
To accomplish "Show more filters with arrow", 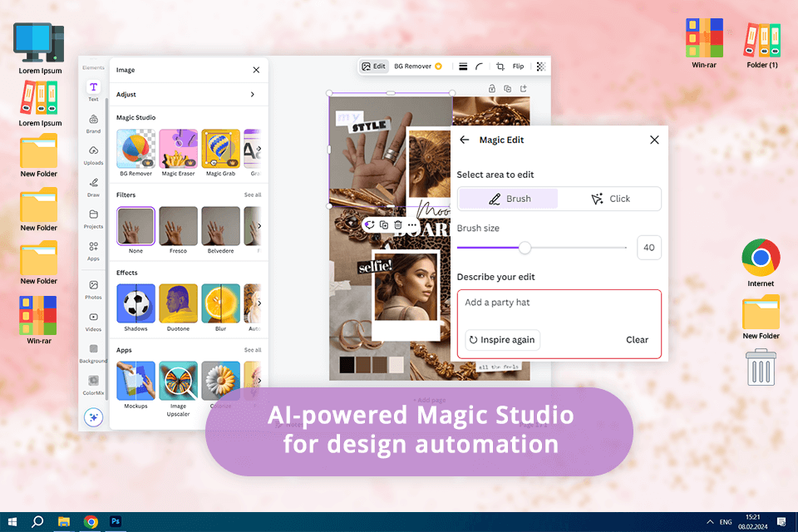I will (x=259, y=225).
